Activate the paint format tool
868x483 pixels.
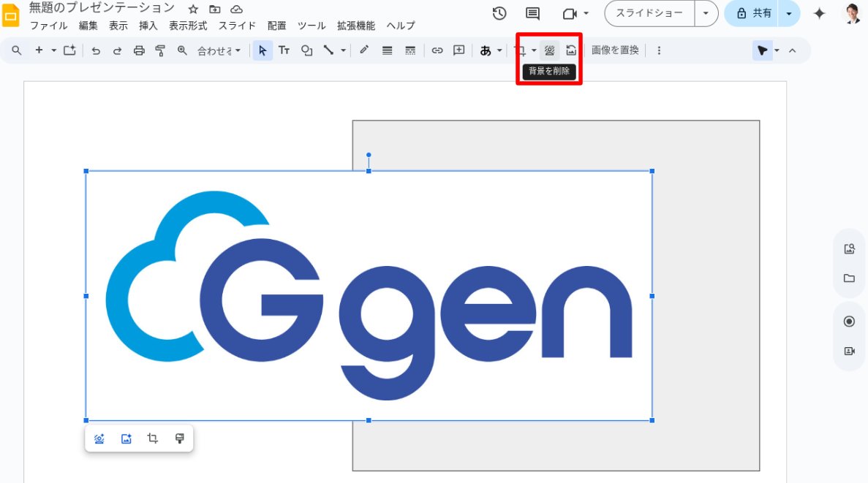[x=160, y=50]
